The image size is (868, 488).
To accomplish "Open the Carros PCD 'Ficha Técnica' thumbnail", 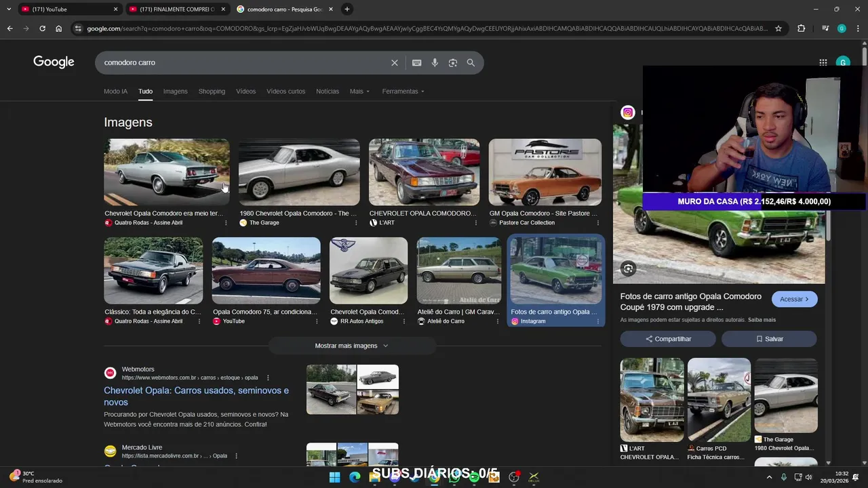I will pos(719,400).
